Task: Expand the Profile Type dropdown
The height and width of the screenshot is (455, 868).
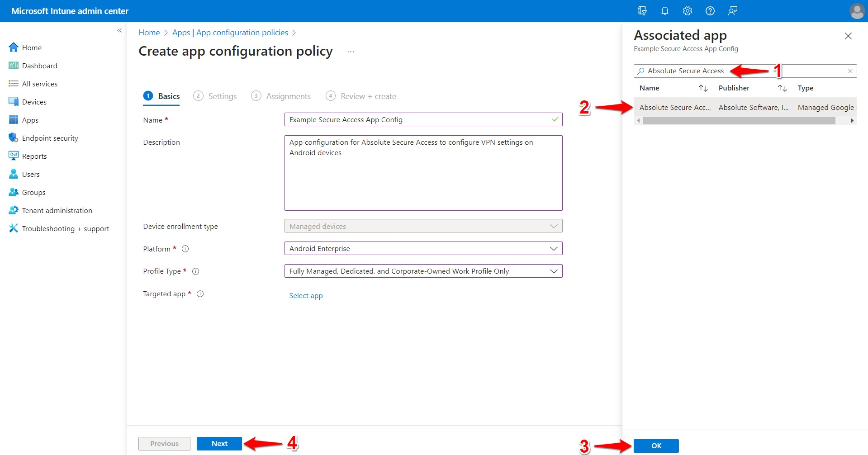Action: 553,271
